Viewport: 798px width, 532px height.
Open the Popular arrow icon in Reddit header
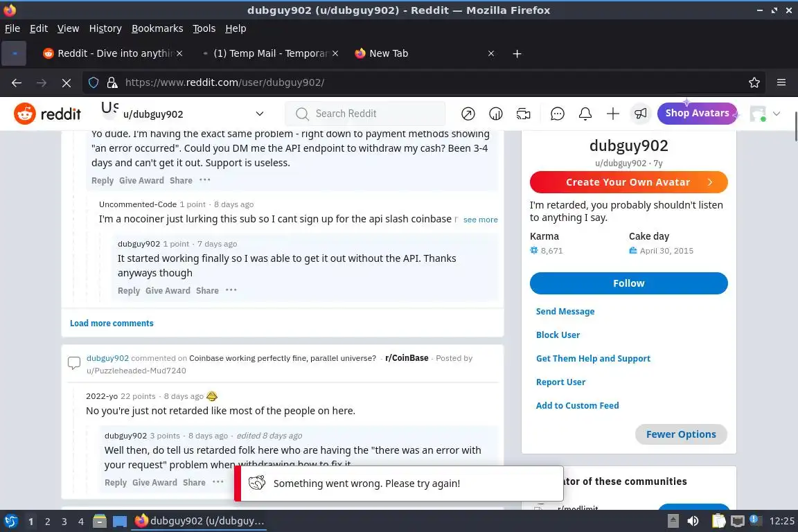(468, 114)
